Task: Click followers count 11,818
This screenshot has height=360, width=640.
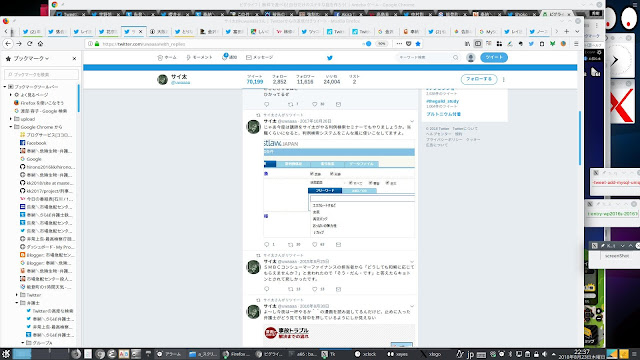Action: 305,82
